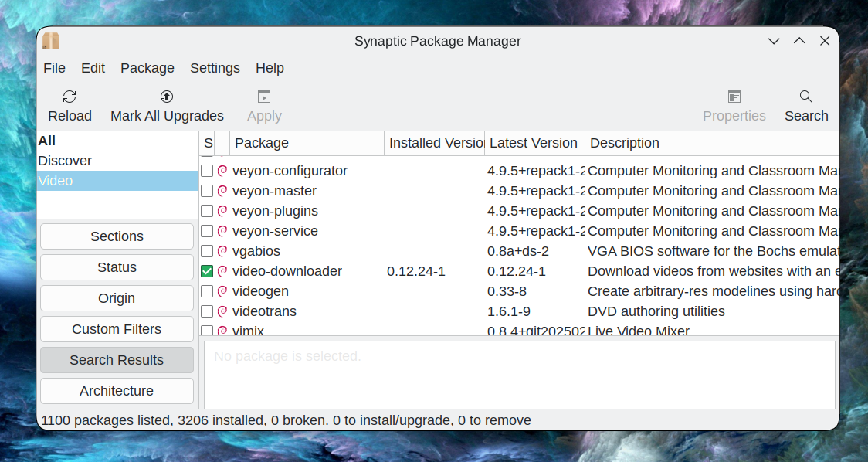Toggle status checkbox for veyon-plugins
This screenshot has height=462, width=868.
click(207, 211)
